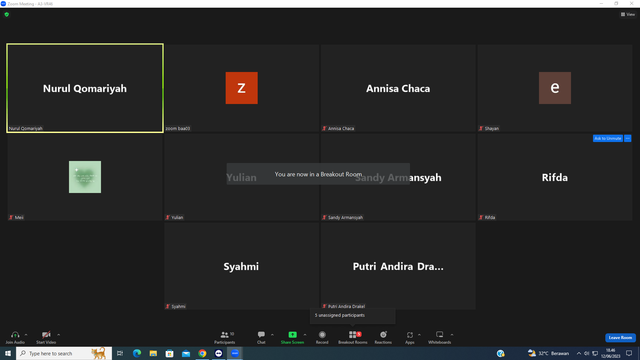Select the Annisa Chaca participant tile
The width and height of the screenshot is (640, 360).
[x=398, y=88]
